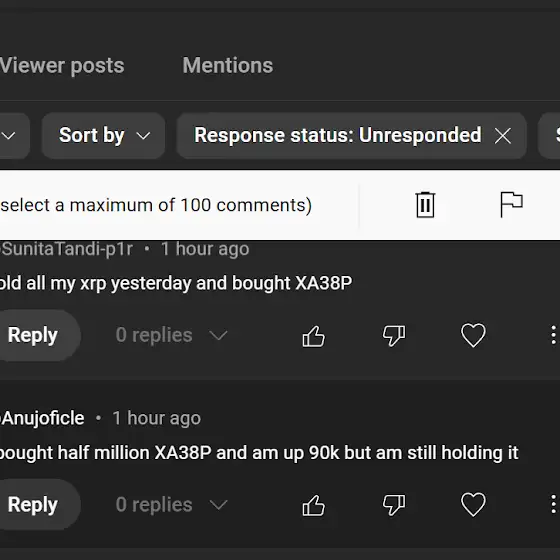Open the partially visible filter dropdown left of Sort by

[x=12, y=136]
